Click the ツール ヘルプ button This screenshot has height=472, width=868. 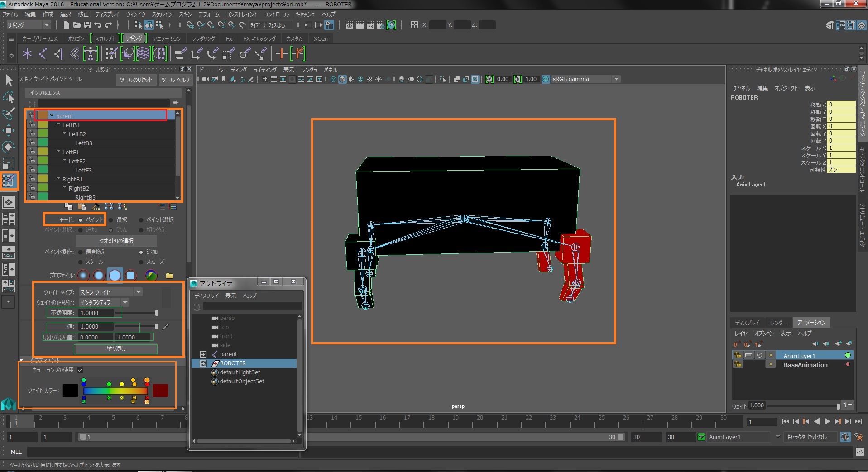[176, 80]
